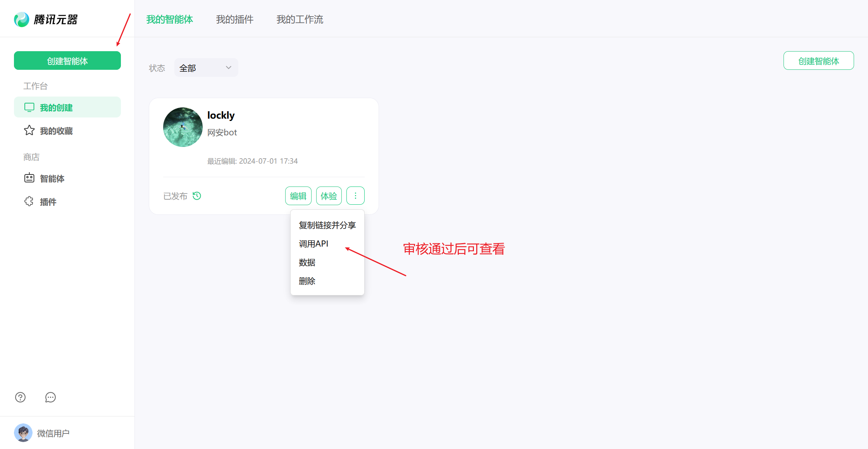868x449 pixels.
Task: Switch to 我的插件 tab
Action: (x=234, y=19)
